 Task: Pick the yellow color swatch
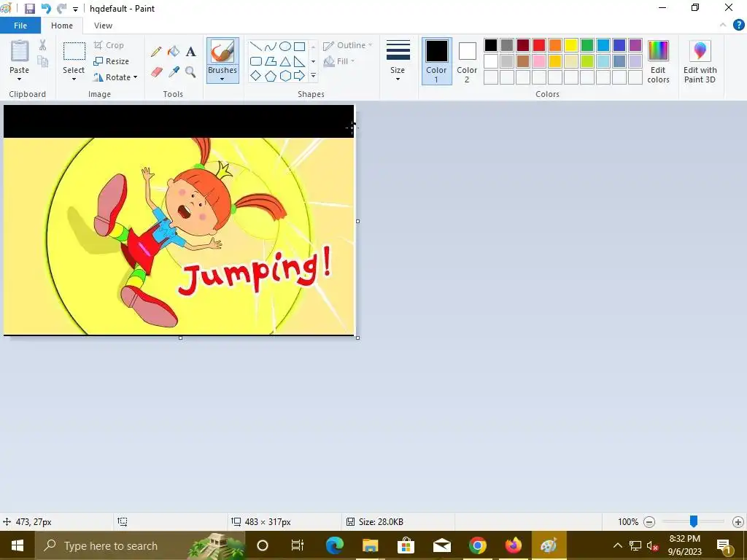click(x=571, y=45)
